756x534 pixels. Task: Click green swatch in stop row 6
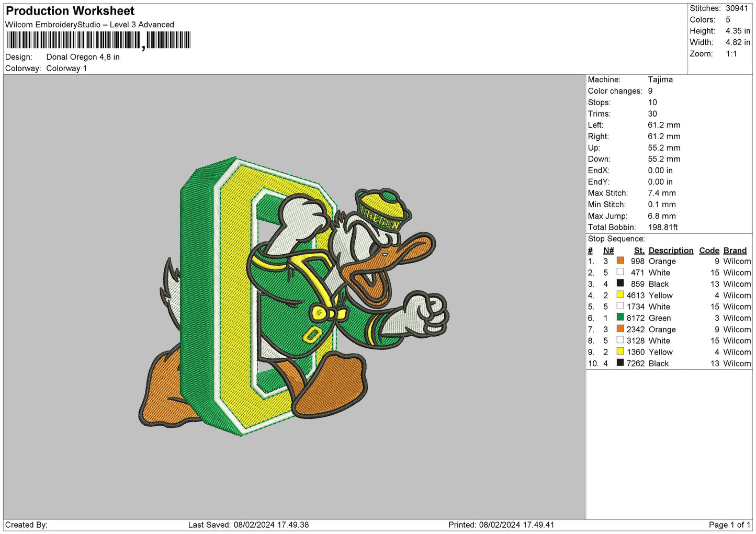point(620,317)
